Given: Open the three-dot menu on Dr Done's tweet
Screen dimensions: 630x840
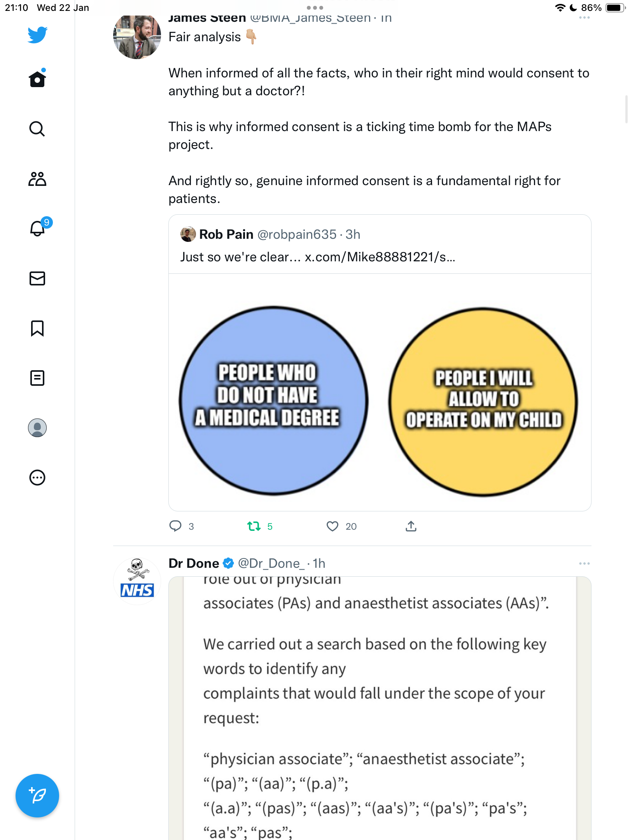Looking at the screenshot, I should (584, 563).
